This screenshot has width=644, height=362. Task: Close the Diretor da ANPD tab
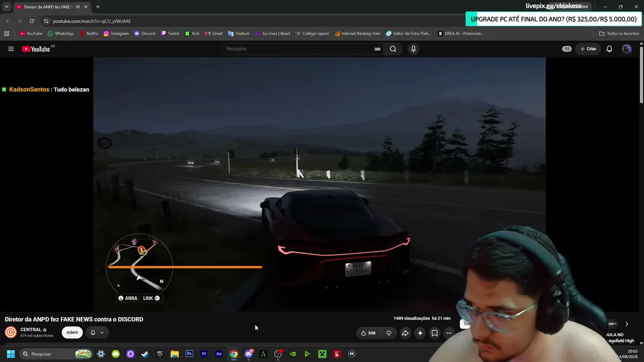(86, 7)
